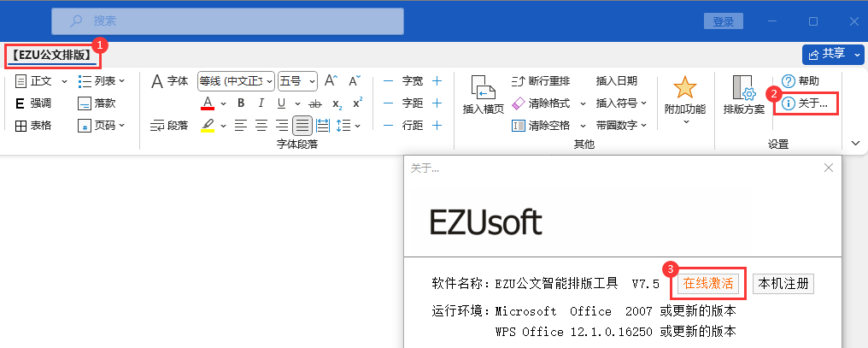Click the 本机注册 local register button
The image size is (868, 348).
[x=783, y=284]
